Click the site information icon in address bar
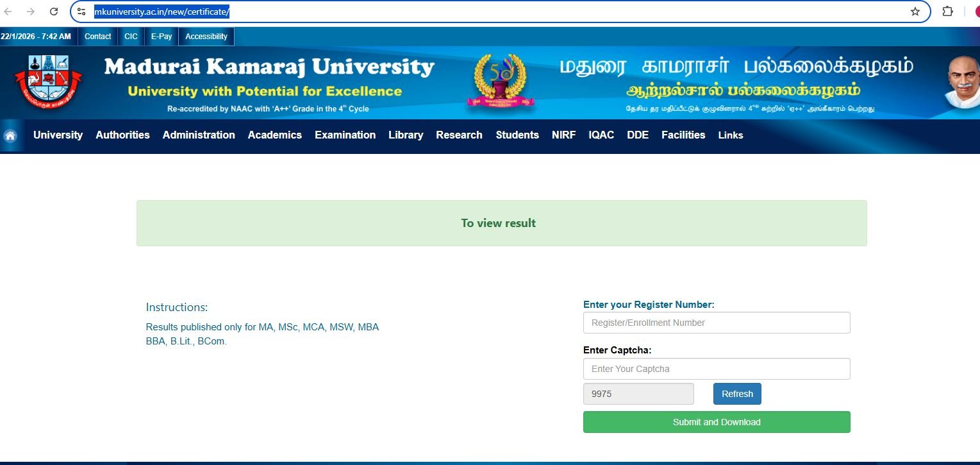This screenshot has width=980, height=465. tap(81, 12)
